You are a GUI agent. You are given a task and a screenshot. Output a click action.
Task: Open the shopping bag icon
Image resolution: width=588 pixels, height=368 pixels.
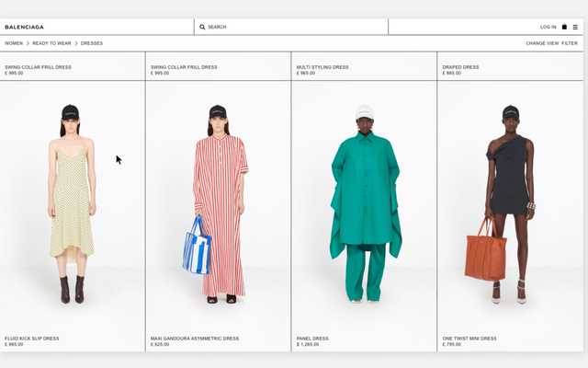pos(564,27)
